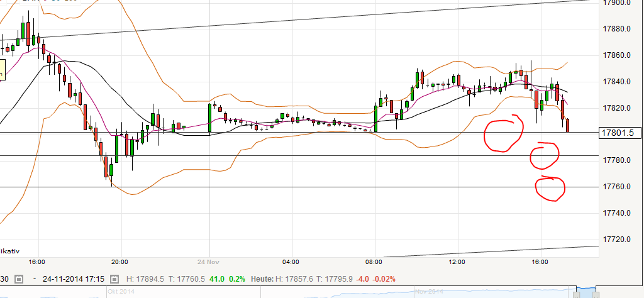This screenshot has width=644, height=298.
Task: Click the Heute: label
Action: click(x=262, y=279)
